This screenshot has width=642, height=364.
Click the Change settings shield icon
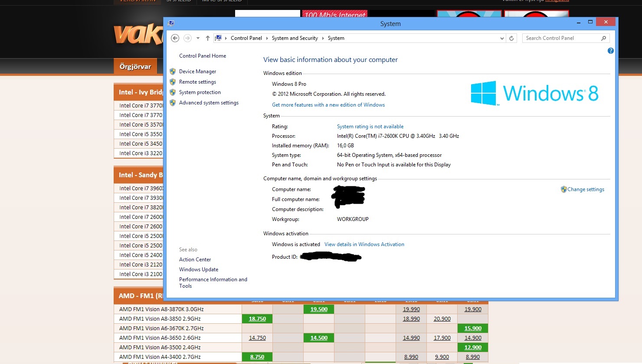click(563, 189)
